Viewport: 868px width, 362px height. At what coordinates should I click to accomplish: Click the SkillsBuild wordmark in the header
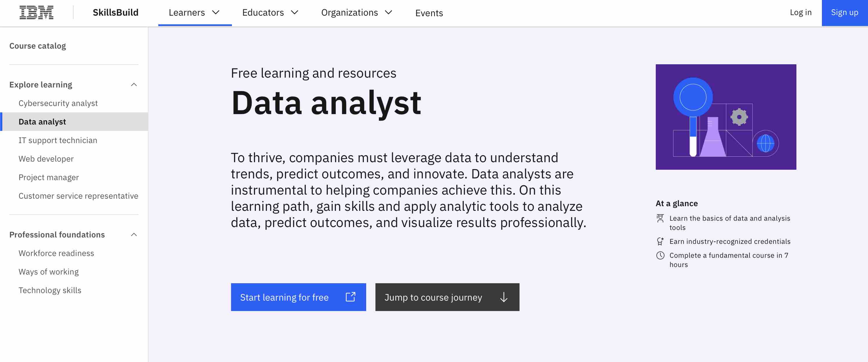pyautogui.click(x=116, y=12)
